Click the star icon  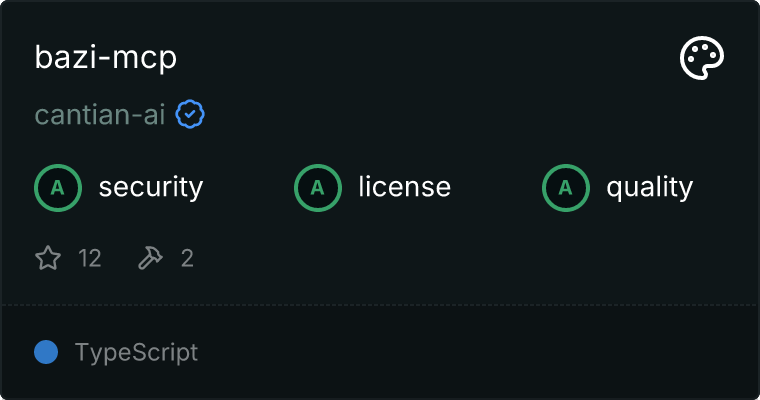pos(48,259)
